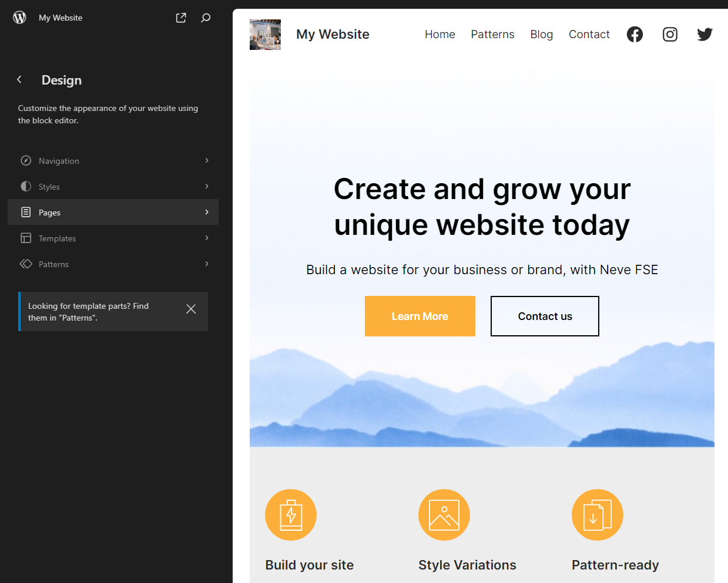Open the Styles menu item
The image size is (728, 583).
click(x=113, y=186)
